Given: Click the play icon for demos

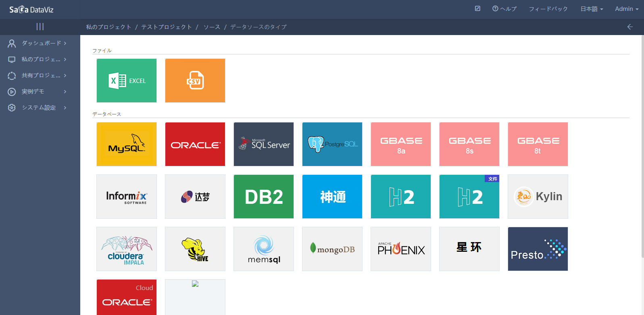Looking at the screenshot, I should 12,91.
